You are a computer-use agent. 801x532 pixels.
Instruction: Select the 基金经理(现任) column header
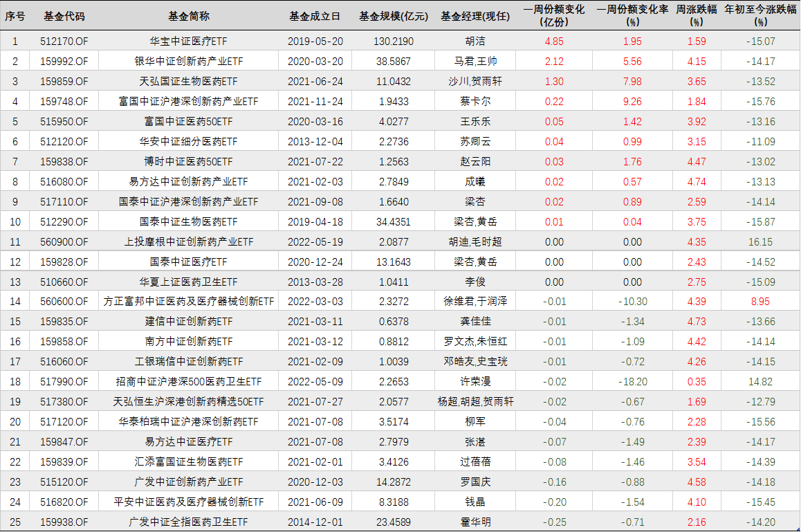475,16
